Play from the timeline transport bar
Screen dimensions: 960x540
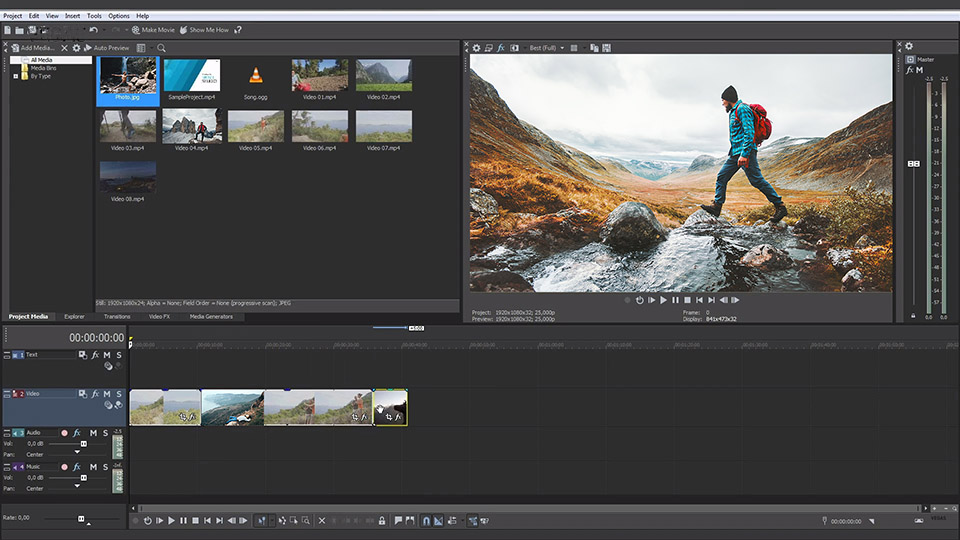pyautogui.click(x=171, y=521)
